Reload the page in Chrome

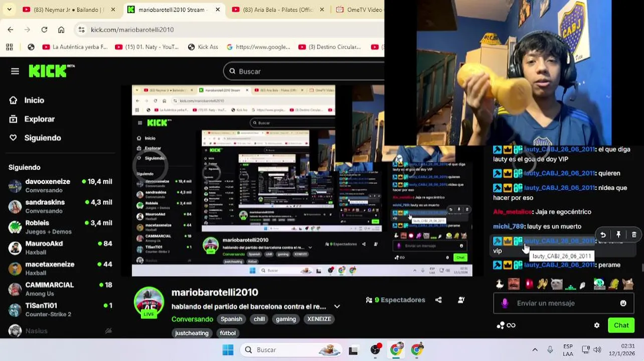(44, 30)
